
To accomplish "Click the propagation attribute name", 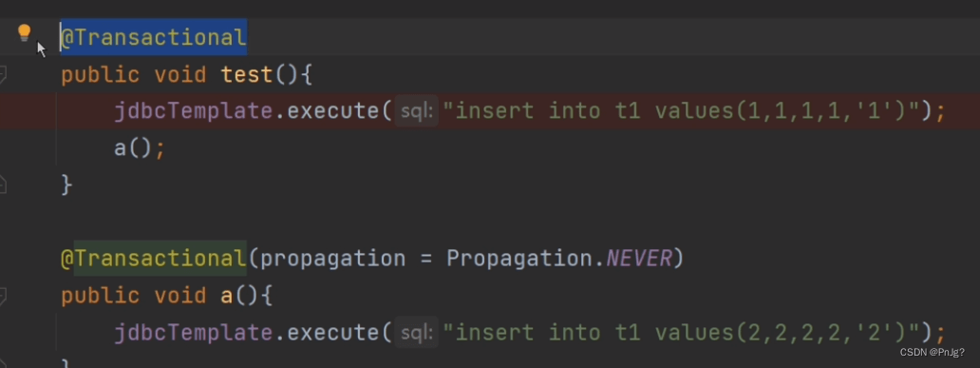I will [332, 259].
